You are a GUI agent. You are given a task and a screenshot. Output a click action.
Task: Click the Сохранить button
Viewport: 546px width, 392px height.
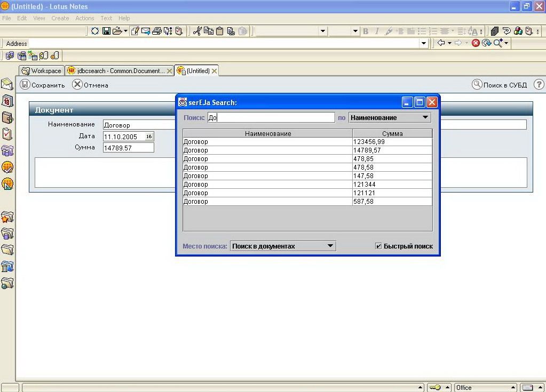[43, 85]
